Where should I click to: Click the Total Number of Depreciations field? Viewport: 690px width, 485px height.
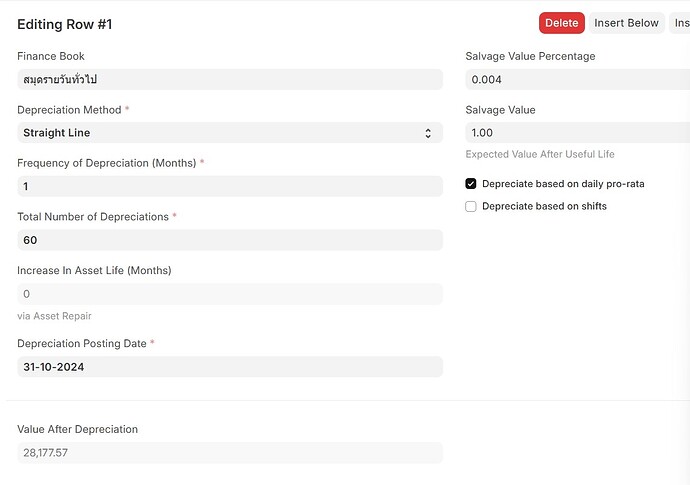tap(230, 240)
